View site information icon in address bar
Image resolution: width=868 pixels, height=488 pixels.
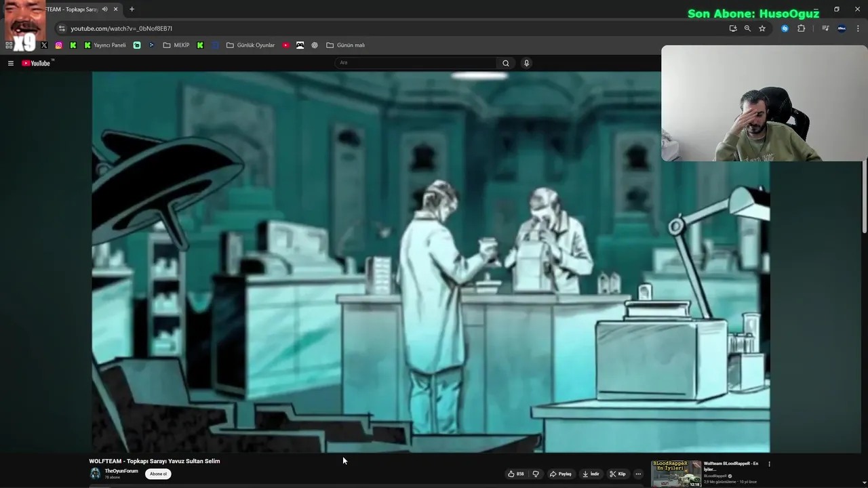[62, 28]
